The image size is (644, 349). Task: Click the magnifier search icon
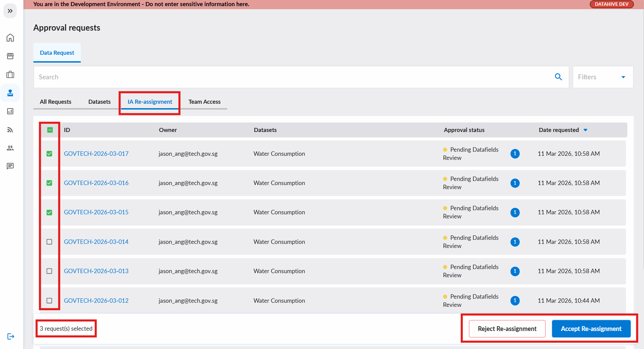pyautogui.click(x=559, y=77)
